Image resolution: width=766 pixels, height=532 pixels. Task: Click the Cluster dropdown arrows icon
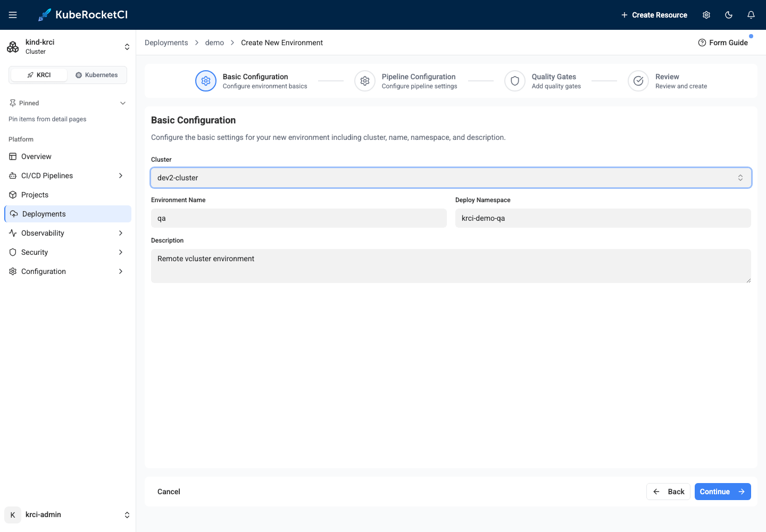[740, 178]
